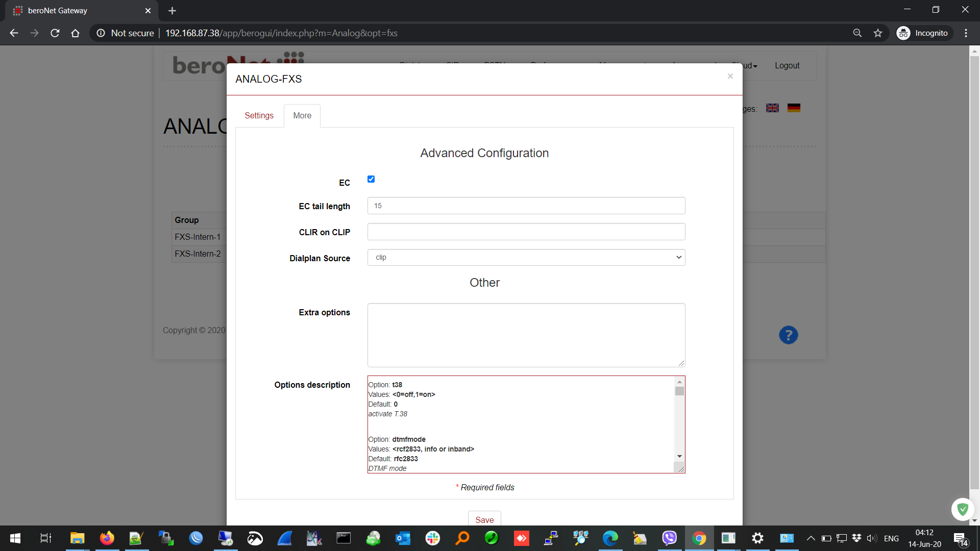Open the Chrome menu three dots
Image resolution: width=980 pixels, height=551 pixels.
(x=966, y=33)
